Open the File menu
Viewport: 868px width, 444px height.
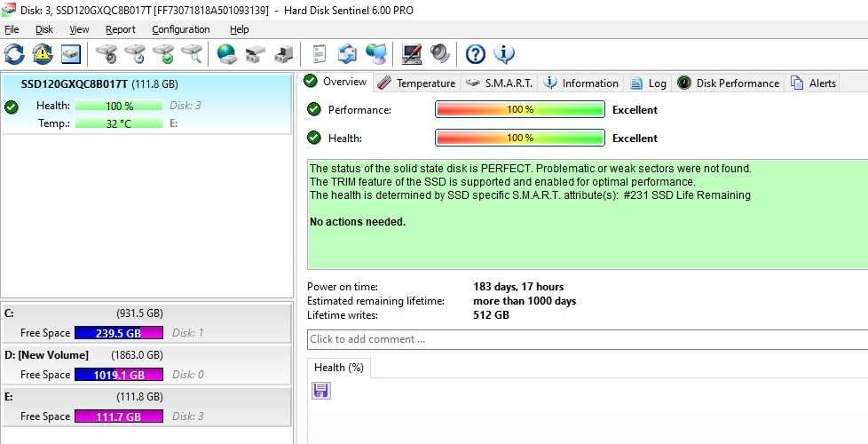(x=12, y=29)
